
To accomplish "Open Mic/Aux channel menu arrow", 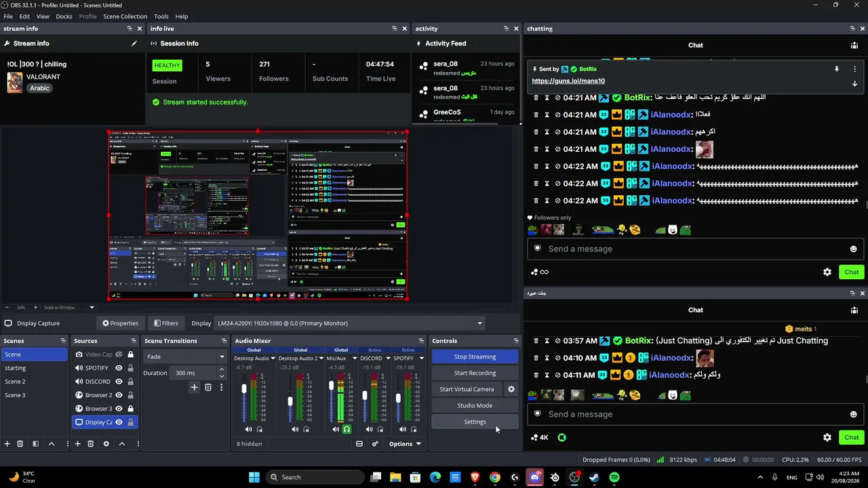I will point(354,358).
